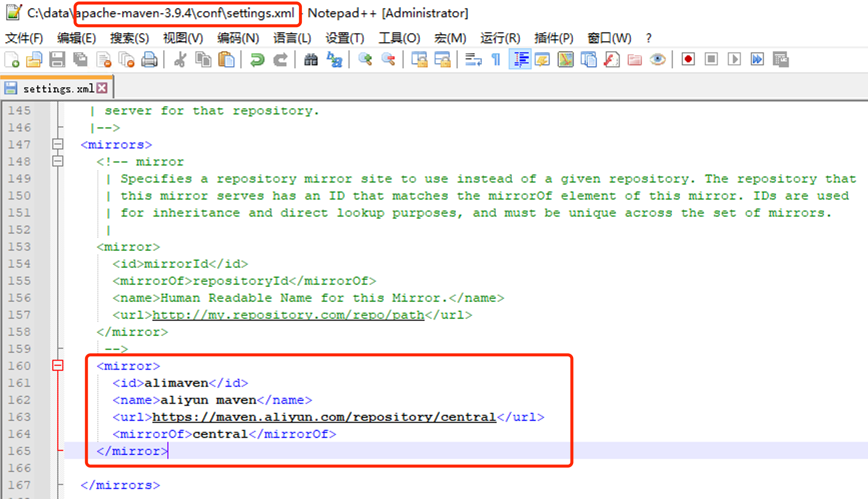Click the Print icon in the toolbar
The width and height of the screenshot is (868, 499).
point(149,60)
